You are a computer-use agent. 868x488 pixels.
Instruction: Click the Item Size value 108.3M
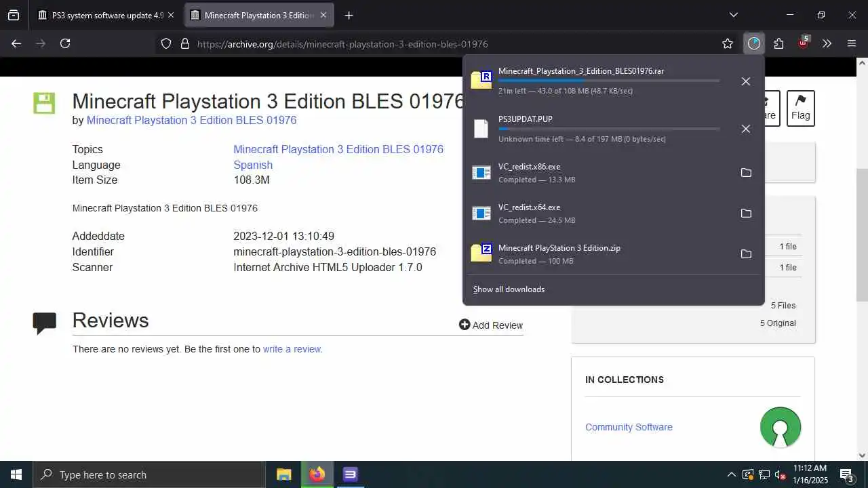252,180
